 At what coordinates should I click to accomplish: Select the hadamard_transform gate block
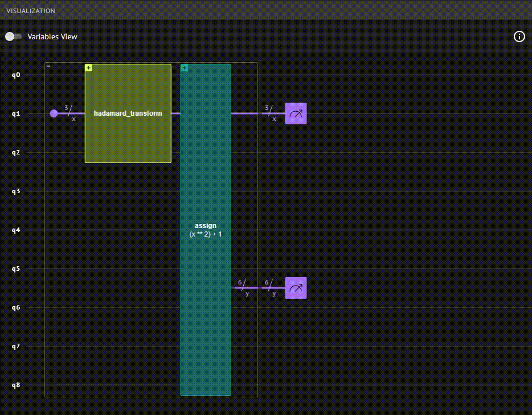pos(128,113)
